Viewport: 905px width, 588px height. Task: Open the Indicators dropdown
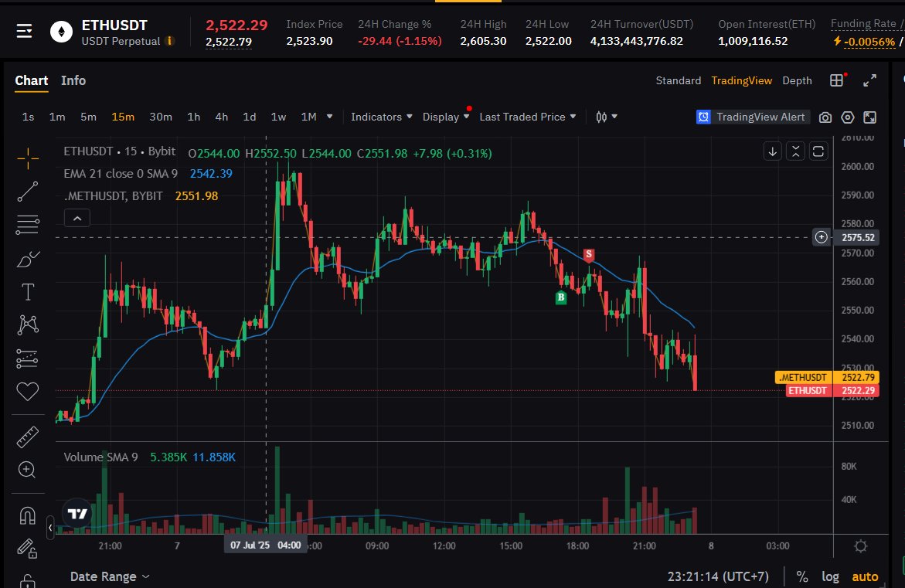tap(382, 117)
